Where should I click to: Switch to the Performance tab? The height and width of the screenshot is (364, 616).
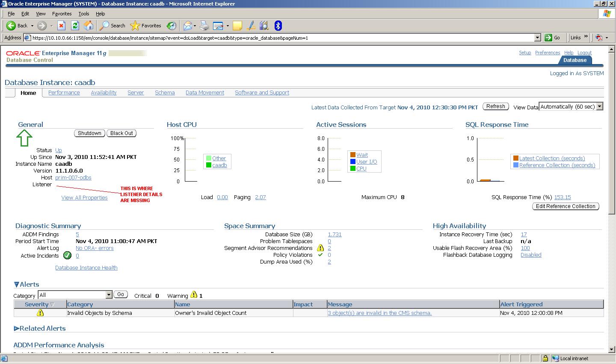pos(64,93)
